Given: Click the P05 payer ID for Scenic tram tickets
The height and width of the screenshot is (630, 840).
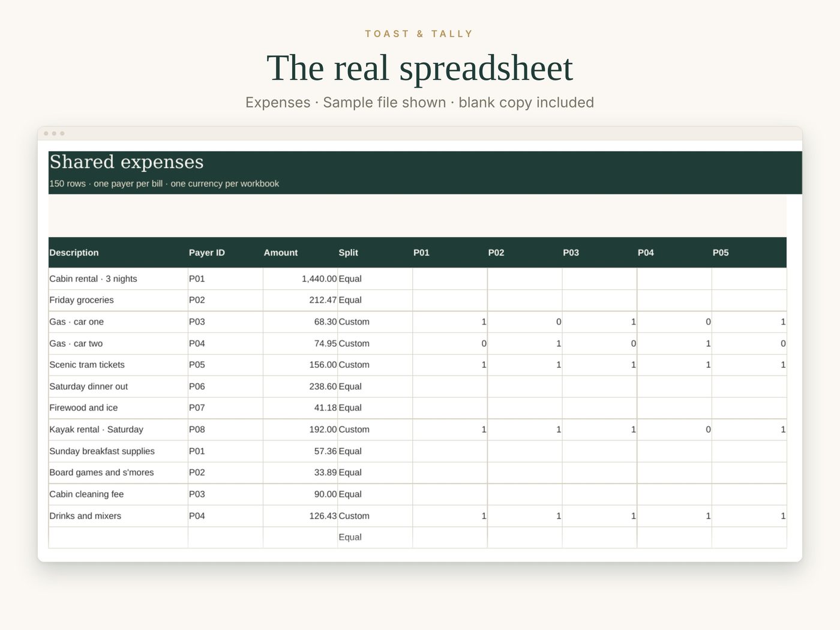Looking at the screenshot, I should pos(226,365).
